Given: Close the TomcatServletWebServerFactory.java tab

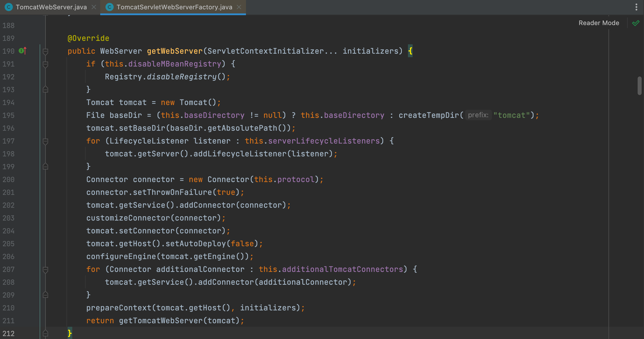Looking at the screenshot, I should 239,7.
